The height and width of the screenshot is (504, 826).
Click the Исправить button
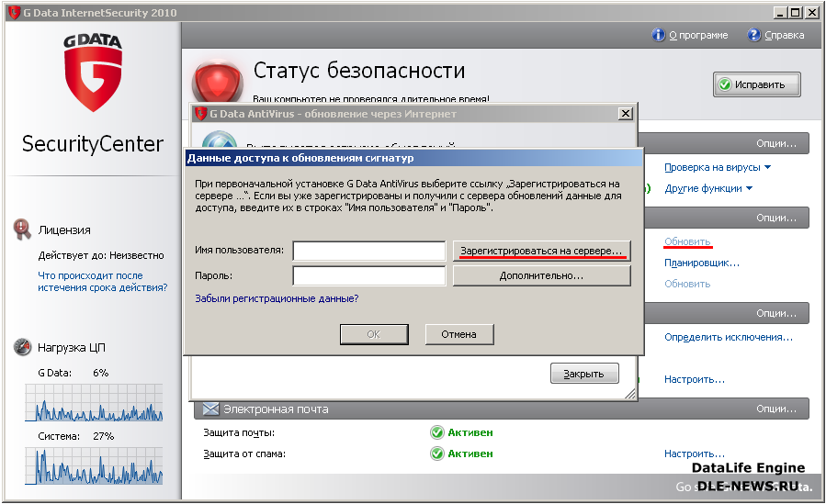coord(757,84)
